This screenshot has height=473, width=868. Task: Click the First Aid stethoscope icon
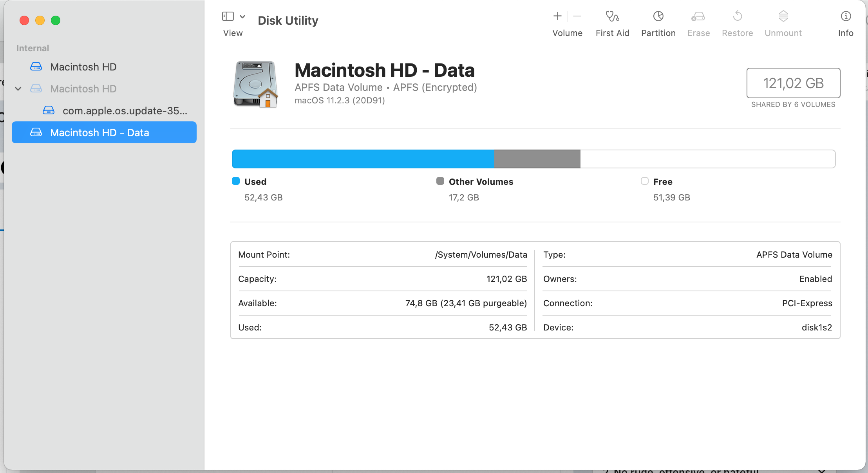pos(612,16)
